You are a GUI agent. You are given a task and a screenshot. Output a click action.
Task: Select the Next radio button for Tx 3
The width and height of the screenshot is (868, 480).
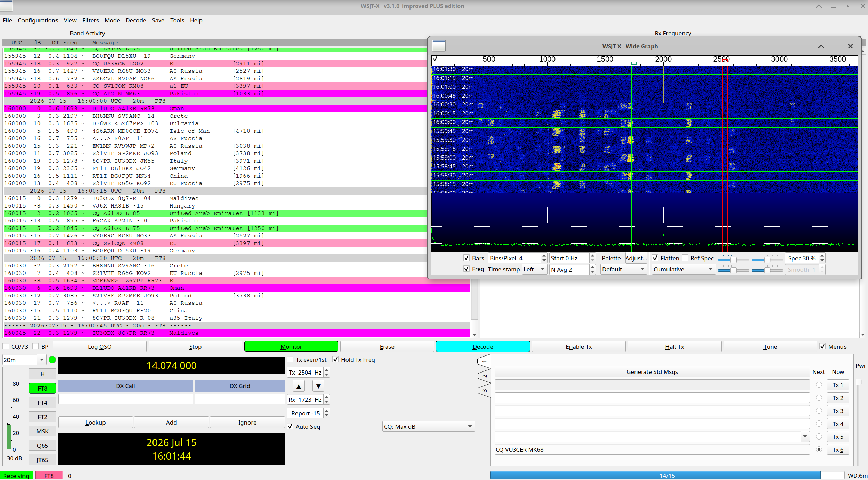pos(819,411)
